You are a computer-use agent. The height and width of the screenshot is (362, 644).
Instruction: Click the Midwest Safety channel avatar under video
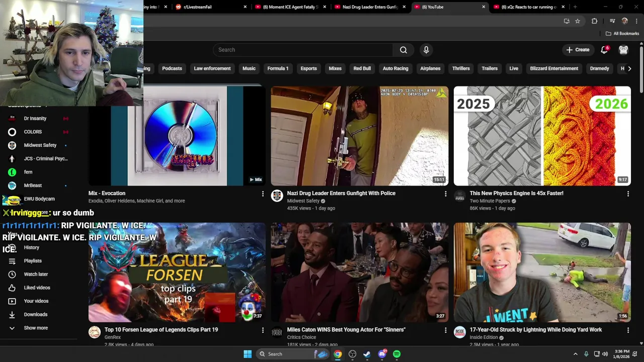point(277,196)
